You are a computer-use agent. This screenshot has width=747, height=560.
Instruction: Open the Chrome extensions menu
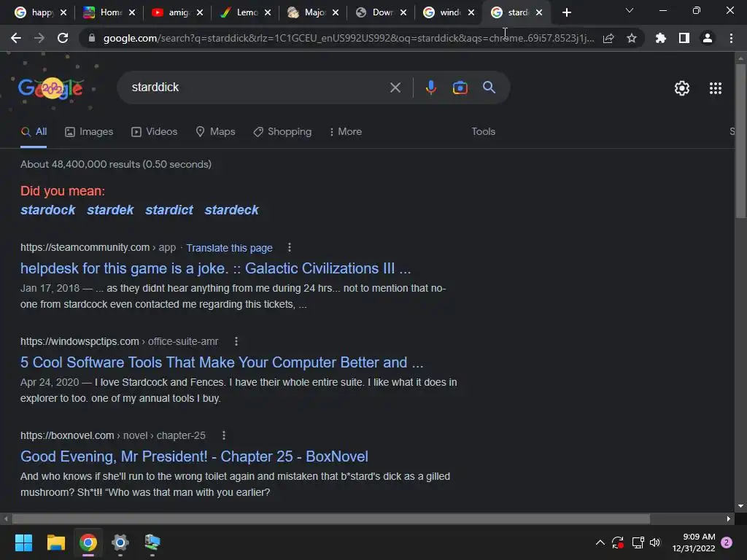(661, 38)
